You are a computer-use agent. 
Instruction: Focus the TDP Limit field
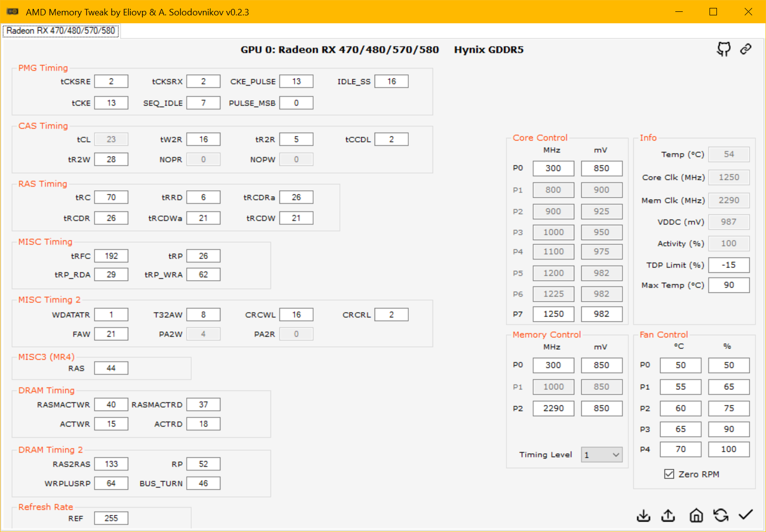point(729,265)
